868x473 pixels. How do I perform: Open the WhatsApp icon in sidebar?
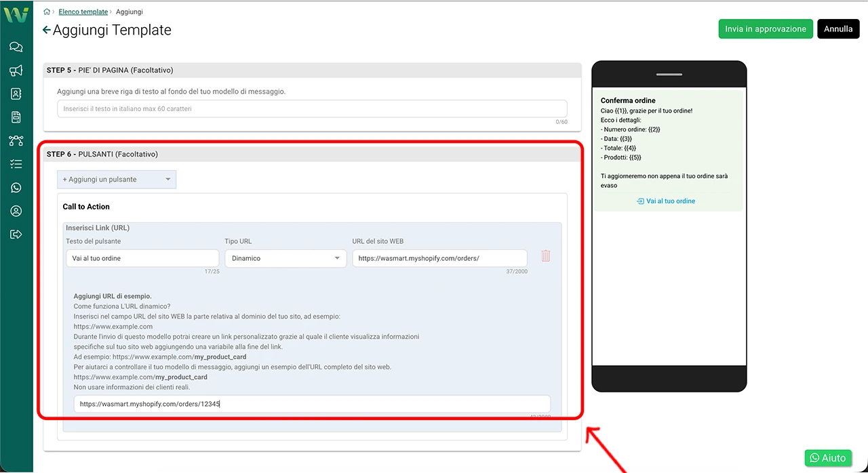pos(16,188)
